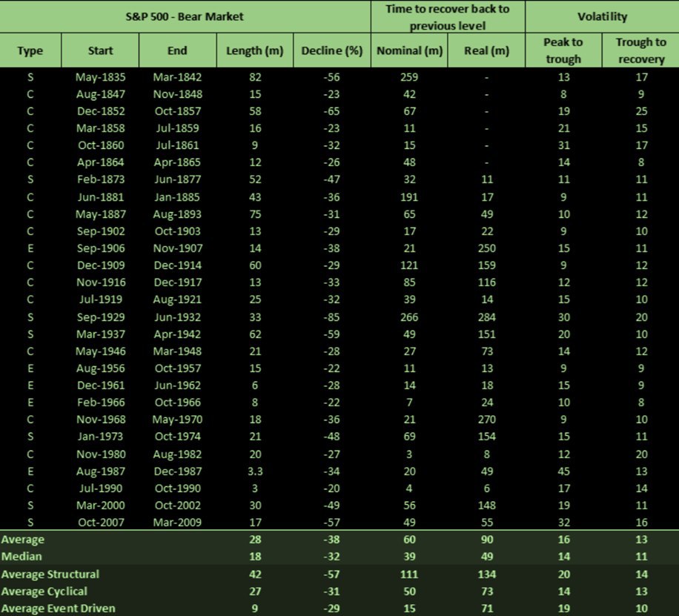Click the 'Trough to recovery' column header
The height and width of the screenshot is (616, 679).
click(641, 50)
